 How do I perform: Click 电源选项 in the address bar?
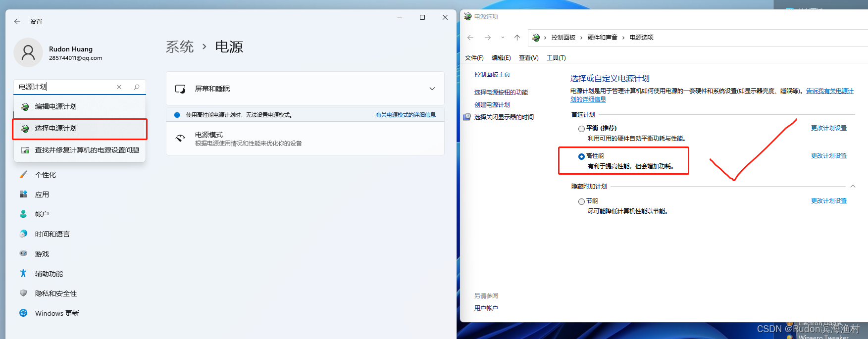coord(642,38)
